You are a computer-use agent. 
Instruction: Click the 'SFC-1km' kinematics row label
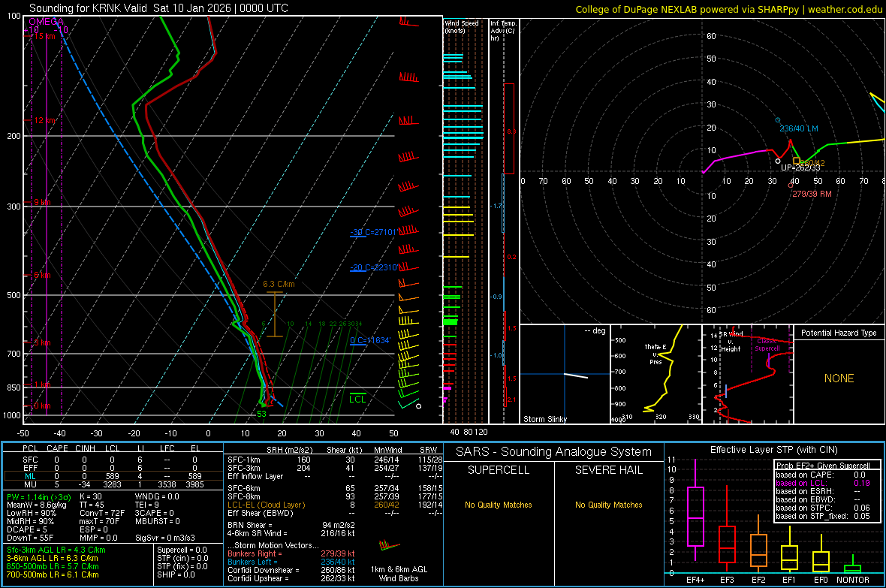pyautogui.click(x=244, y=460)
